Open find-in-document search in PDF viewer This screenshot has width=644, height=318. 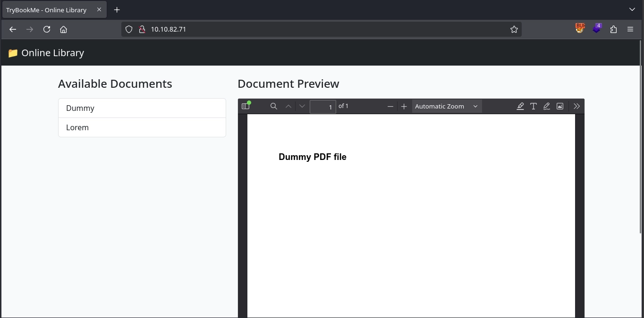point(273,106)
